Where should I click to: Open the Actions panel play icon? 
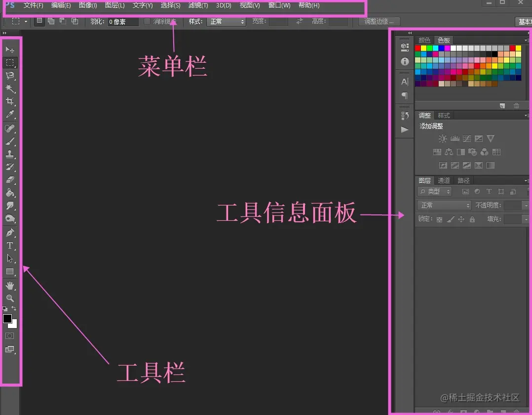[405, 129]
